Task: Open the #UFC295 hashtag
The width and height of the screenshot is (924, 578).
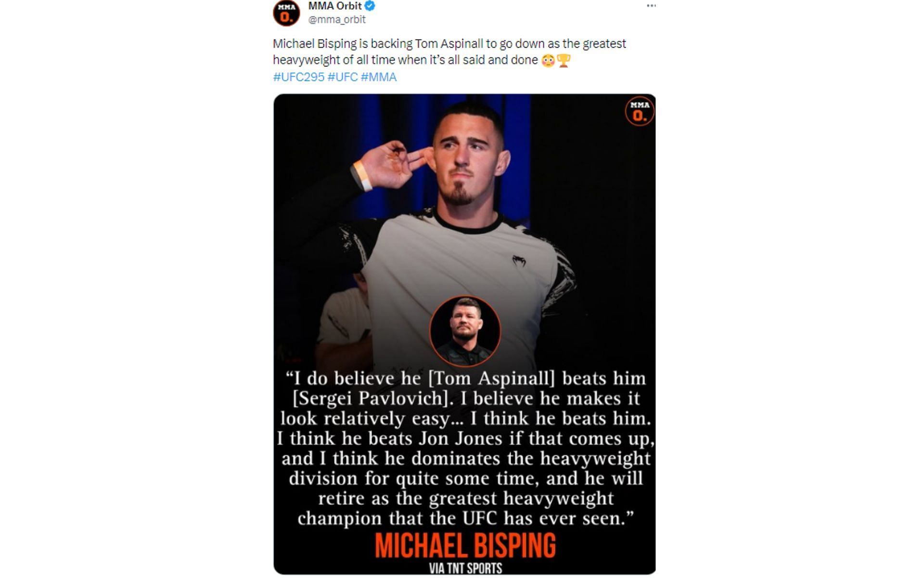Action: (x=299, y=77)
